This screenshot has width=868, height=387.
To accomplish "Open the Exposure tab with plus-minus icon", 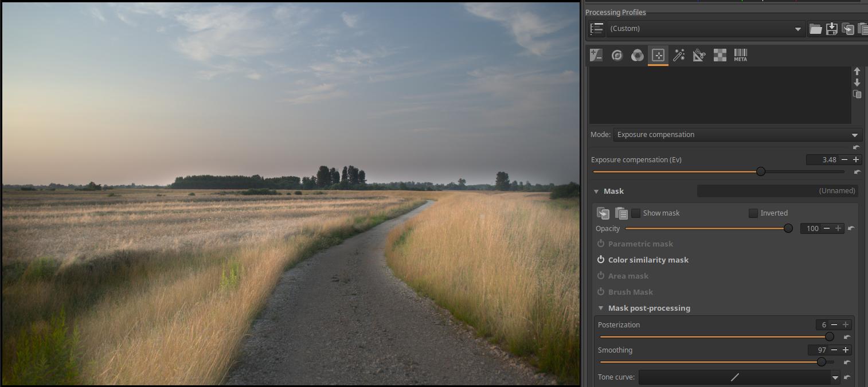I will click(x=596, y=55).
